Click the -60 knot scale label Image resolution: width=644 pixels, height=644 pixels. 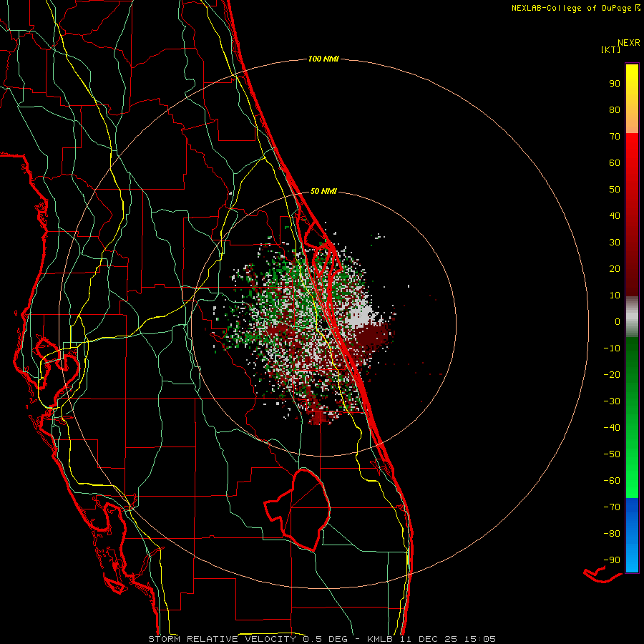(612, 481)
